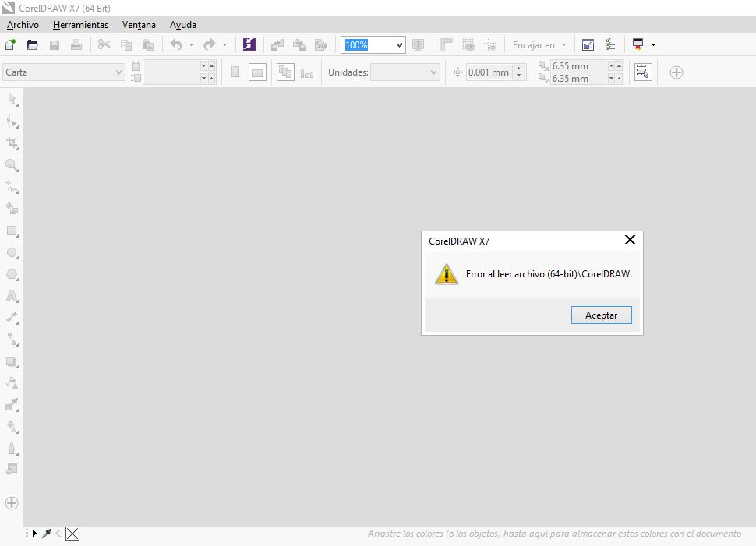This screenshot has height=546, width=756.
Task: Open the Archivo menu
Action: coord(23,25)
